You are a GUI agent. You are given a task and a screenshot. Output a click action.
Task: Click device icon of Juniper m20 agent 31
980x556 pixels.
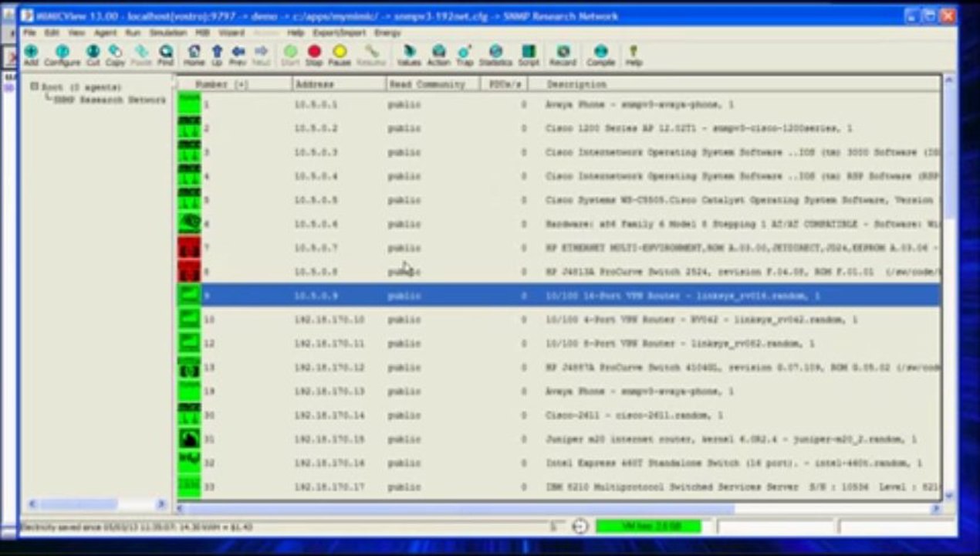pos(189,439)
